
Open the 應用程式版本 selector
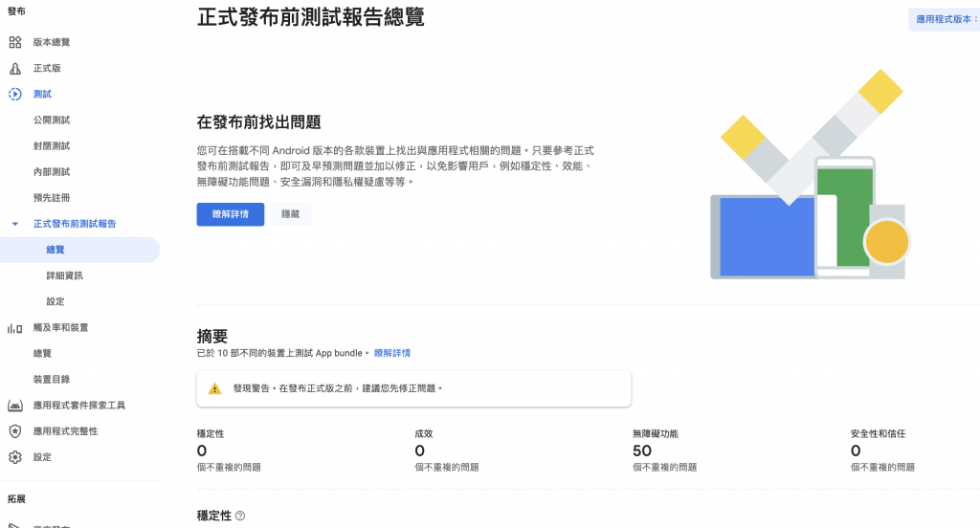pyautogui.click(x=945, y=19)
